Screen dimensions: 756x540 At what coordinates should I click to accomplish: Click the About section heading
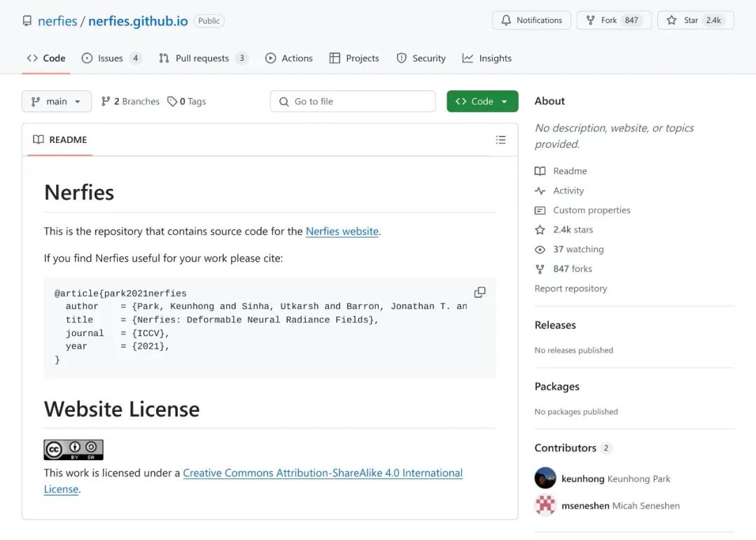click(549, 101)
